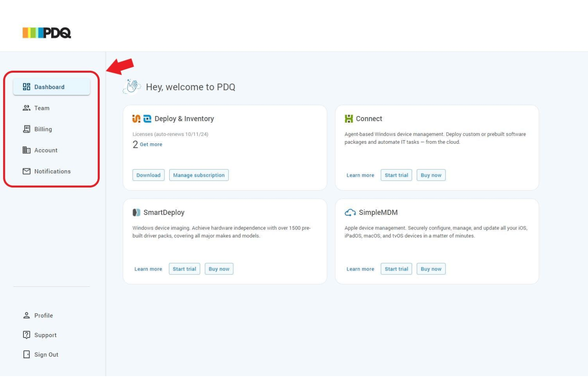Screen dimensions: 588x392
Task: Open the Dashboard menu item
Action: [52, 87]
